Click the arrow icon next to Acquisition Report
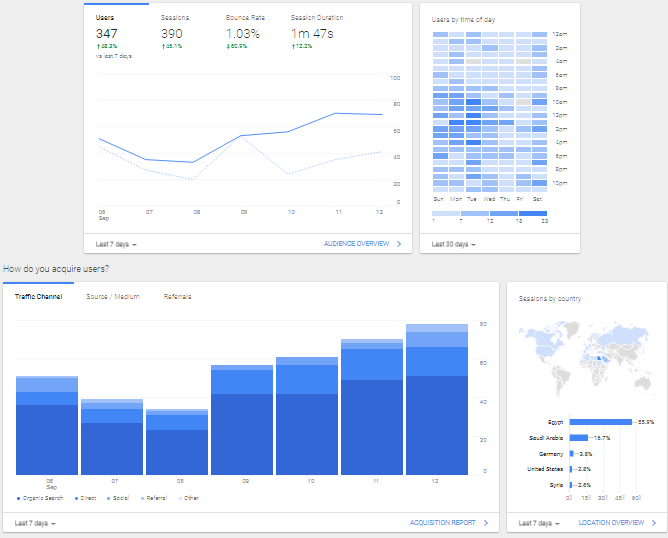Viewport: 668px width, 538px height. click(x=486, y=522)
